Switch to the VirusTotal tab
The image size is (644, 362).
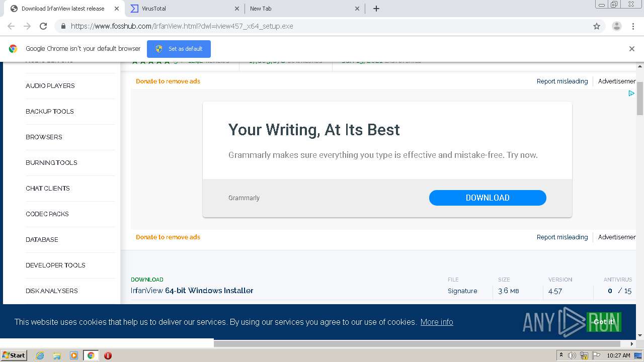pyautogui.click(x=185, y=9)
